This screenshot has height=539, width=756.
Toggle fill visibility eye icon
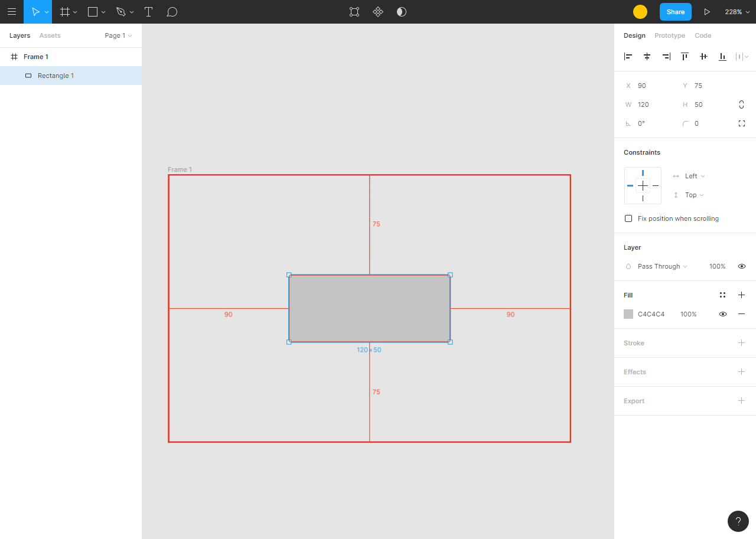722,314
